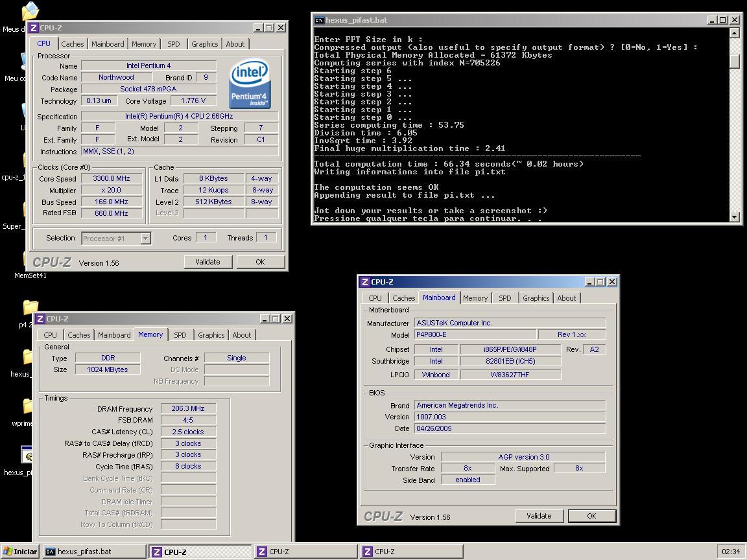The height and width of the screenshot is (560, 747).
Task: Select SPD tab in the Mainboard window
Action: pos(505,298)
